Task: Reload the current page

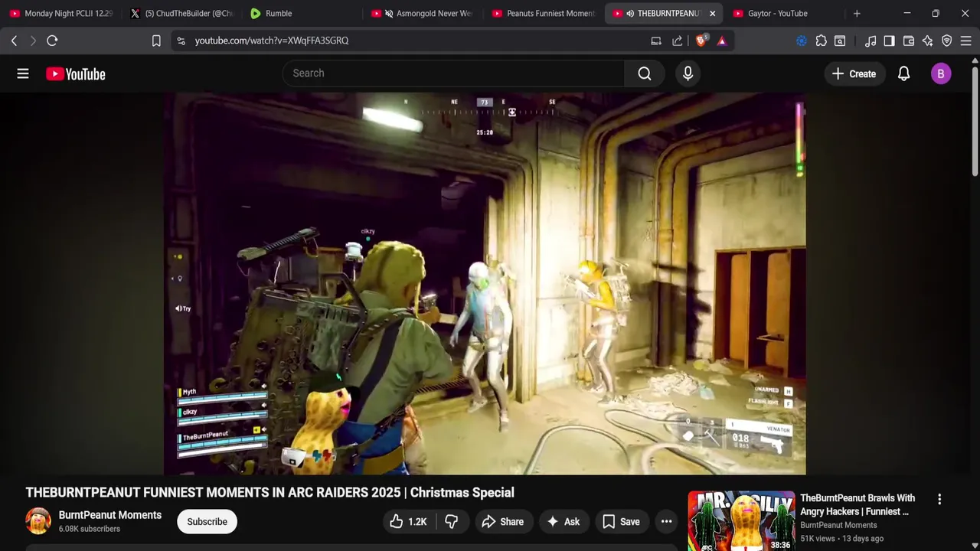Action: tap(52, 41)
